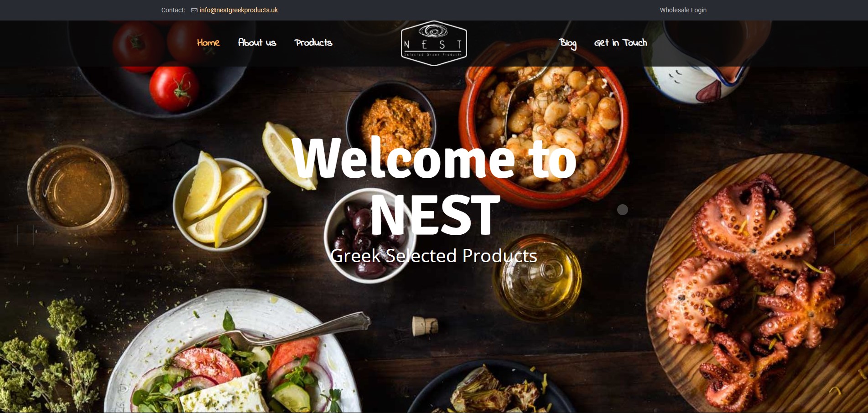
Task: Click the NEST hexagon logo
Action: [434, 43]
